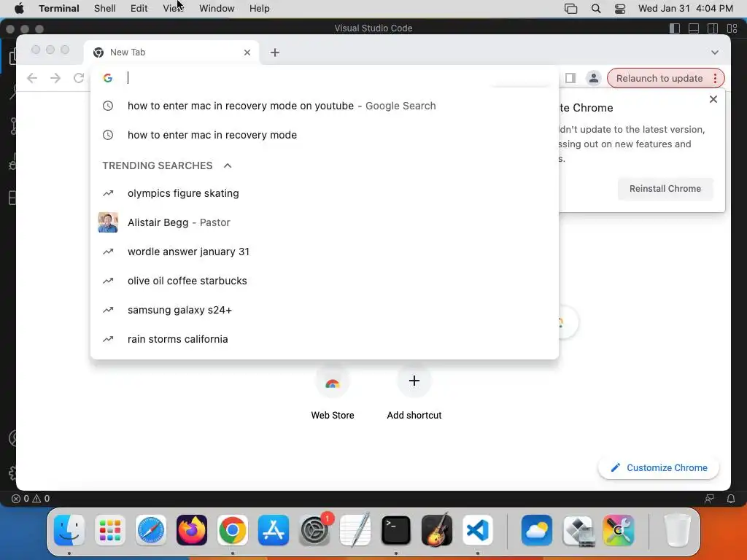Open App Store from the Dock
The image size is (747, 560).
(x=274, y=530)
